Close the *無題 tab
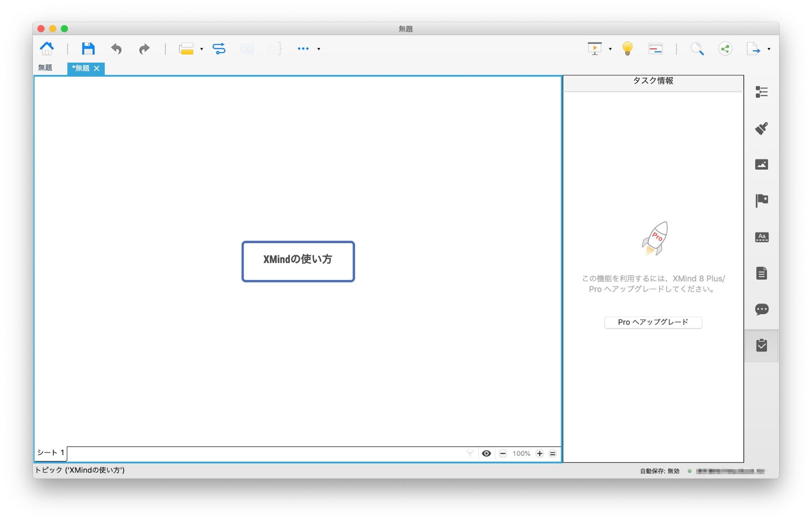This screenshot has width=812, height=522. [x=97, y=69]
